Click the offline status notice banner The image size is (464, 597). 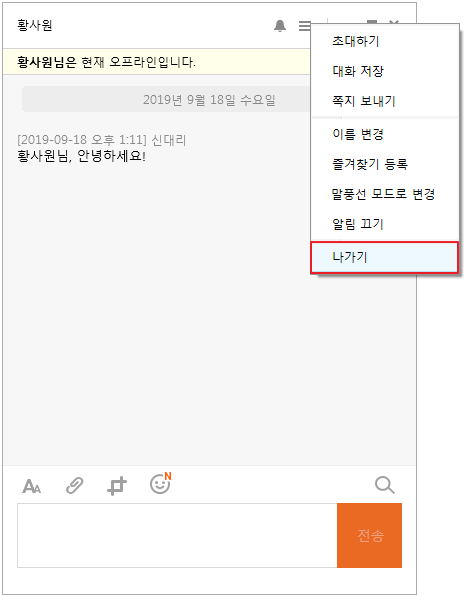pyautogui.click(x=157, y=62)
